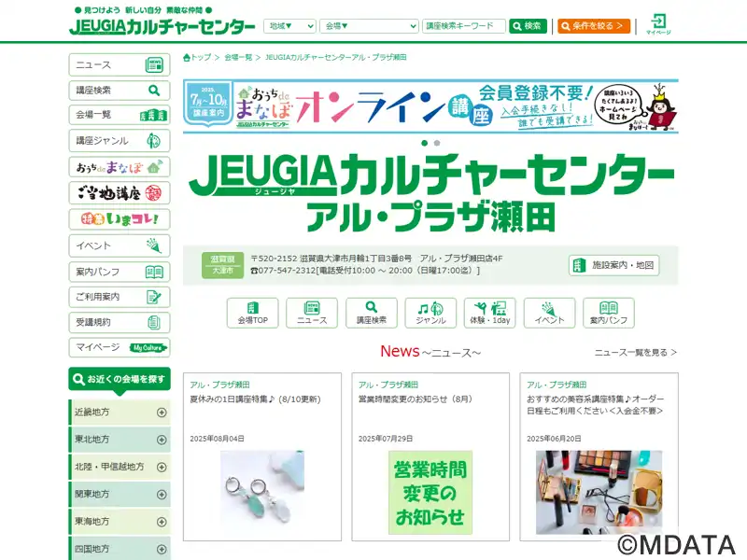The image size is (747, 560).
Task: Click the 案内パンフ book icon button
Action: 609,313
